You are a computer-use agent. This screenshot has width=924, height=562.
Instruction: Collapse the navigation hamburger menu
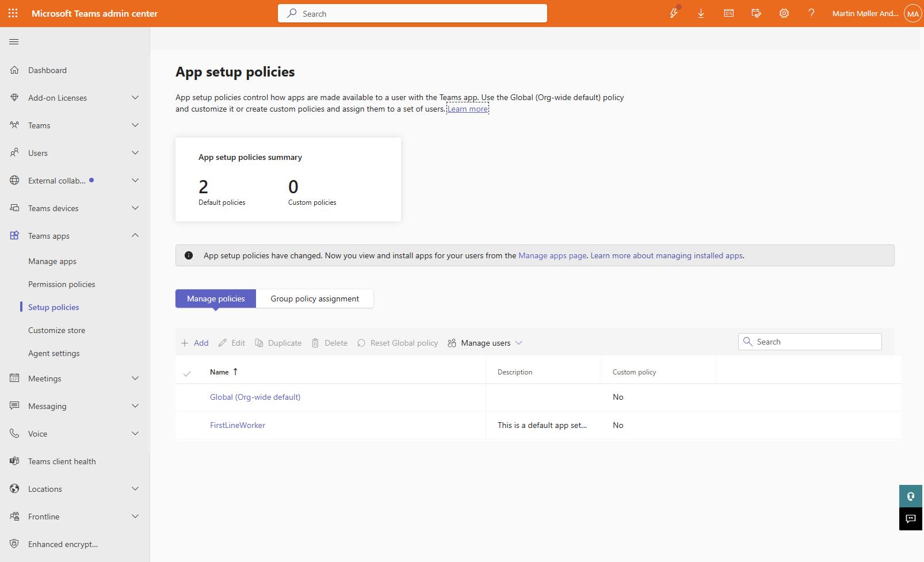click(14, 41)
